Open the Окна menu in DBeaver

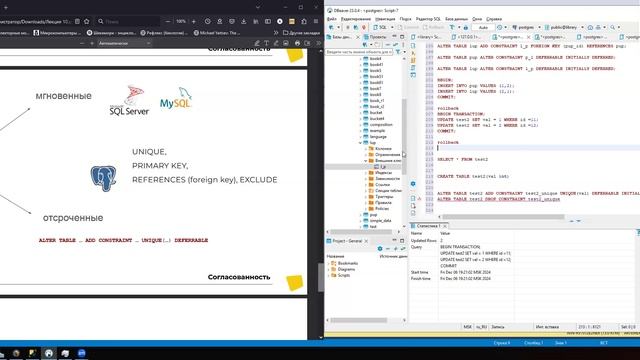[x=477, y=19]
